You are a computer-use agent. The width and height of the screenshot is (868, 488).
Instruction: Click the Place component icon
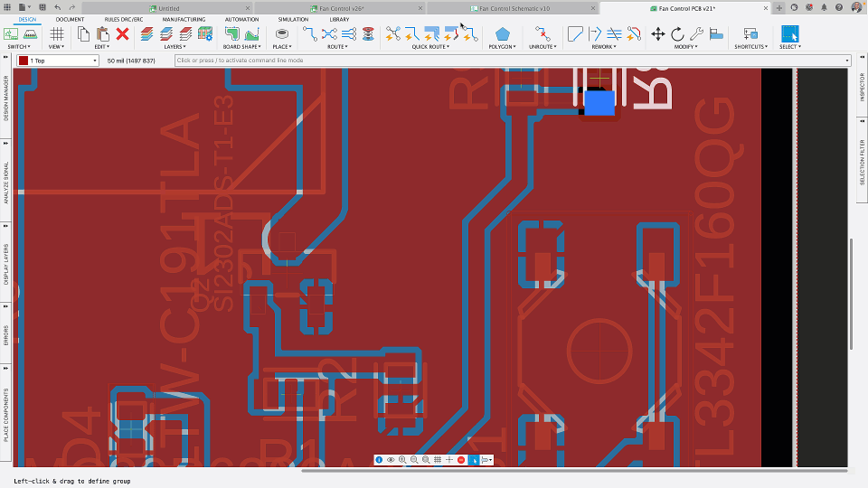point(282,34)
